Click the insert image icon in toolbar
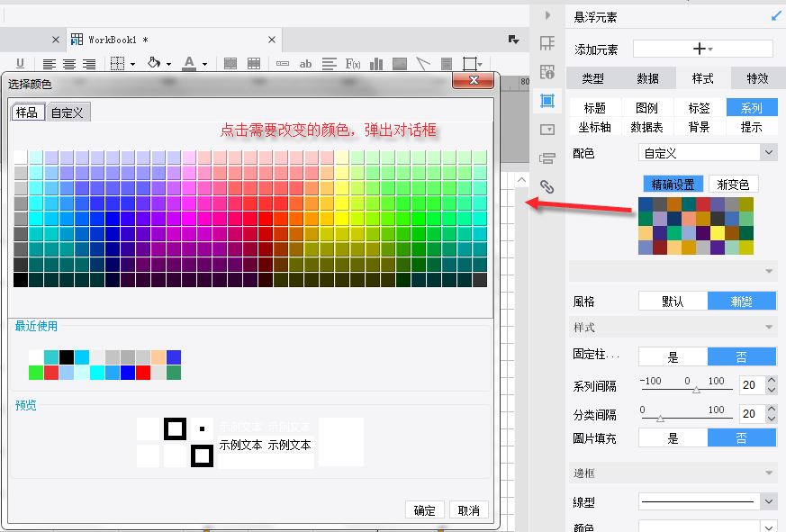 point(400,64)
